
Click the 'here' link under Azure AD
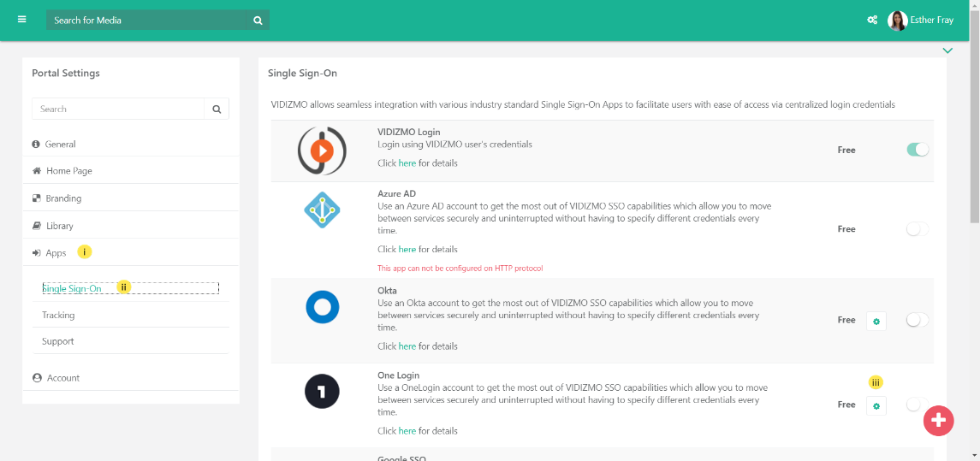click(407, 250)
